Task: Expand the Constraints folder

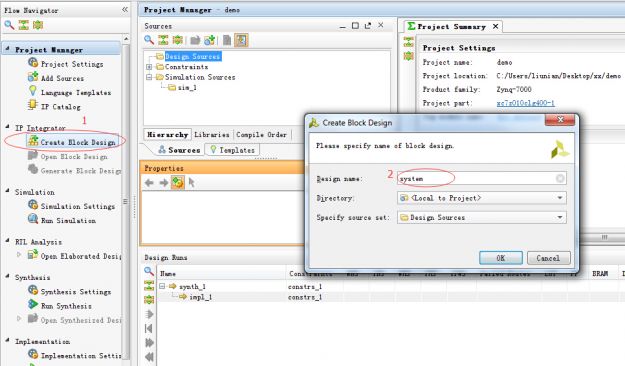Action: pos(149,67)
